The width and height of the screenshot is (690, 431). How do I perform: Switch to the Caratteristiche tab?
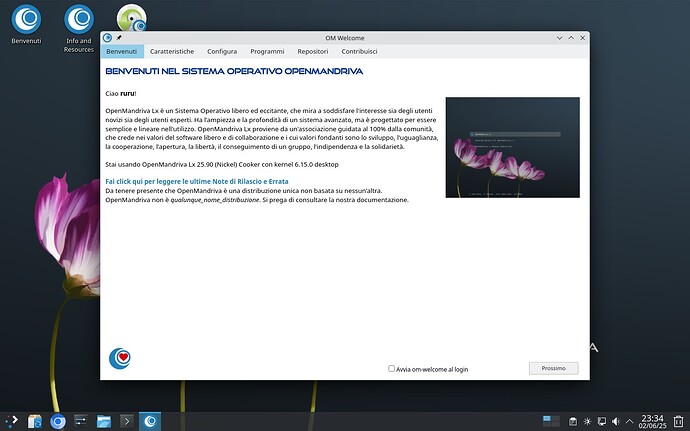[172, 52]
